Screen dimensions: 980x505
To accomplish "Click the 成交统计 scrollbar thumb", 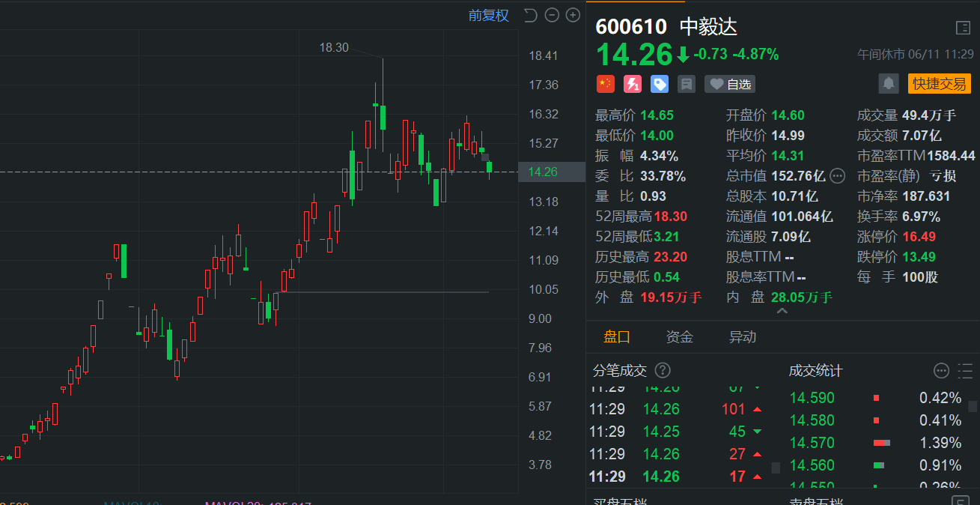I will point(973,407).
